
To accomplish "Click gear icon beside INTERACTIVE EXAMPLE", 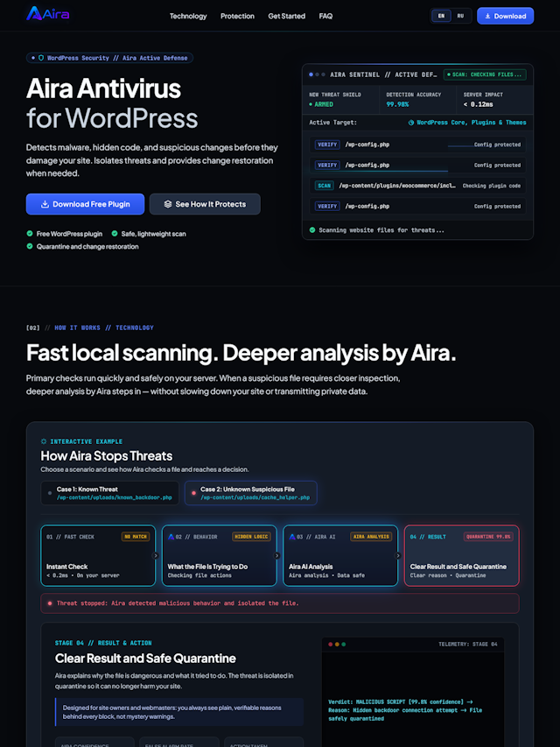I will point(45,441).
